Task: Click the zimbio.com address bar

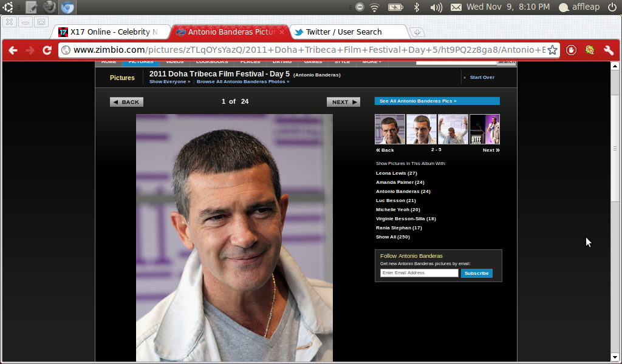Action: pos(309,50)
